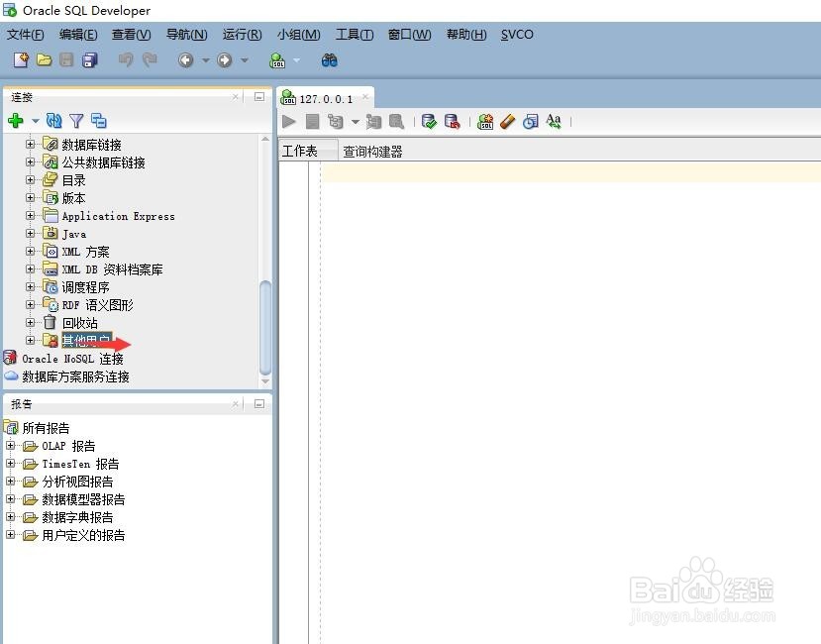Expand the TimesTen 报告 folder

11,464
